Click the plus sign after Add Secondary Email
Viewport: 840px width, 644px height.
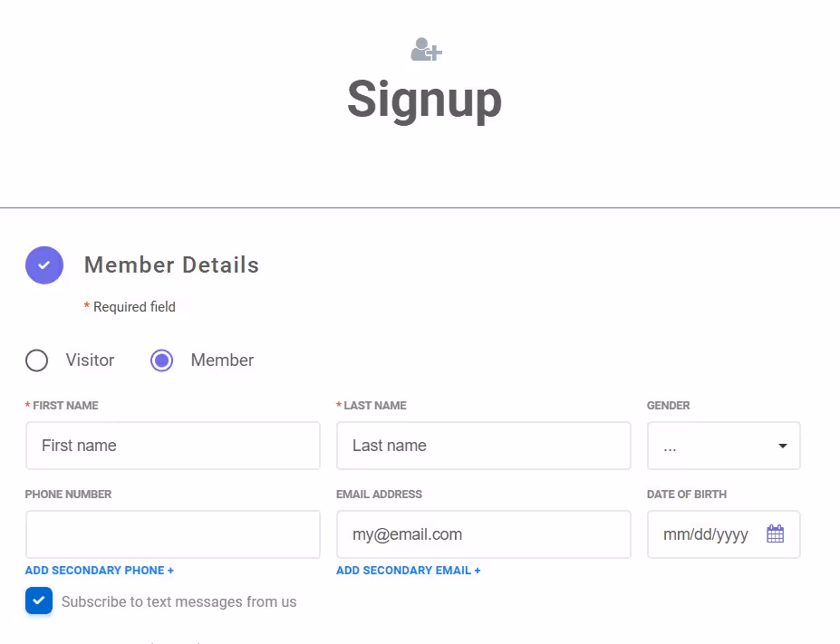[x=476, y=570]
